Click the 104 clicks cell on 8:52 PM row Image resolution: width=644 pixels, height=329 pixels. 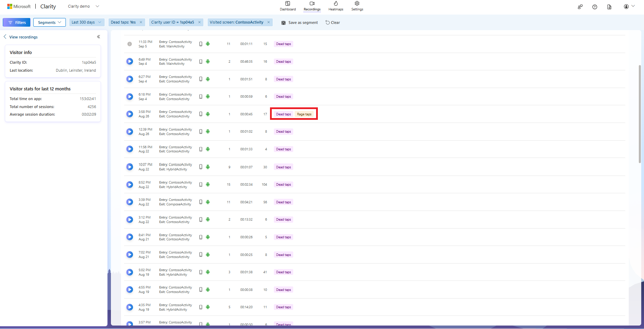(x=264, y=185)
